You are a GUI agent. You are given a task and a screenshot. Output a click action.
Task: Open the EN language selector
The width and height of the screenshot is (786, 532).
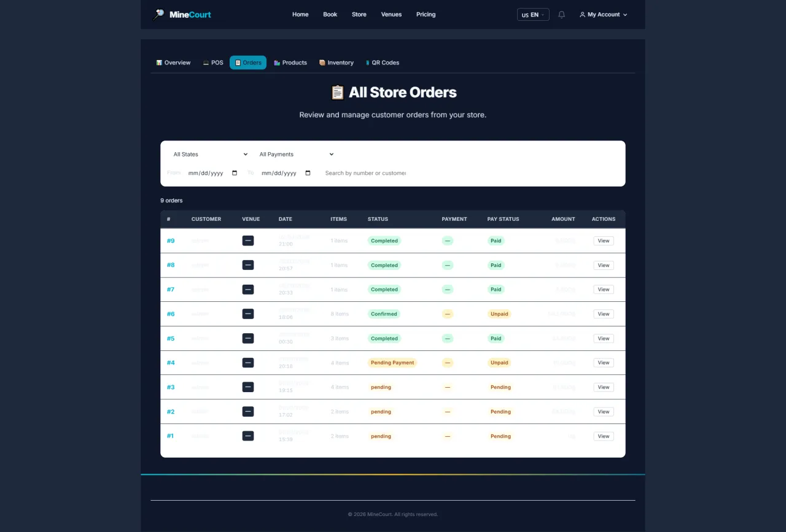coord(533,15)
